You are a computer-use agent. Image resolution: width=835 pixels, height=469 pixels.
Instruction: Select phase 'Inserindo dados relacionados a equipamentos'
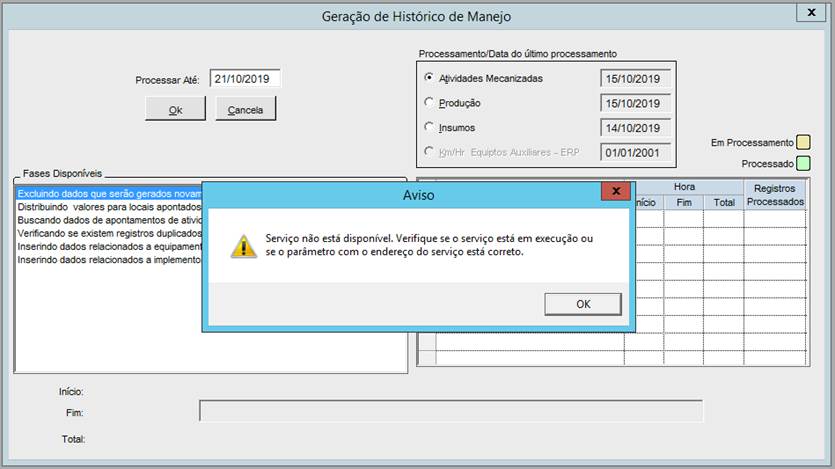click(109, 247)
